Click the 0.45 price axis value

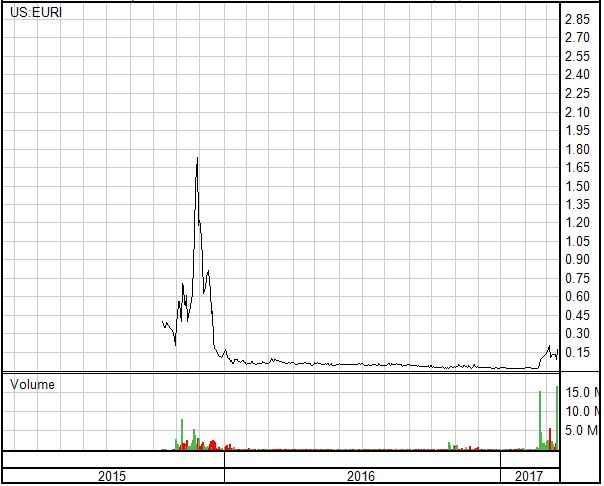click(x=577, y=315)
